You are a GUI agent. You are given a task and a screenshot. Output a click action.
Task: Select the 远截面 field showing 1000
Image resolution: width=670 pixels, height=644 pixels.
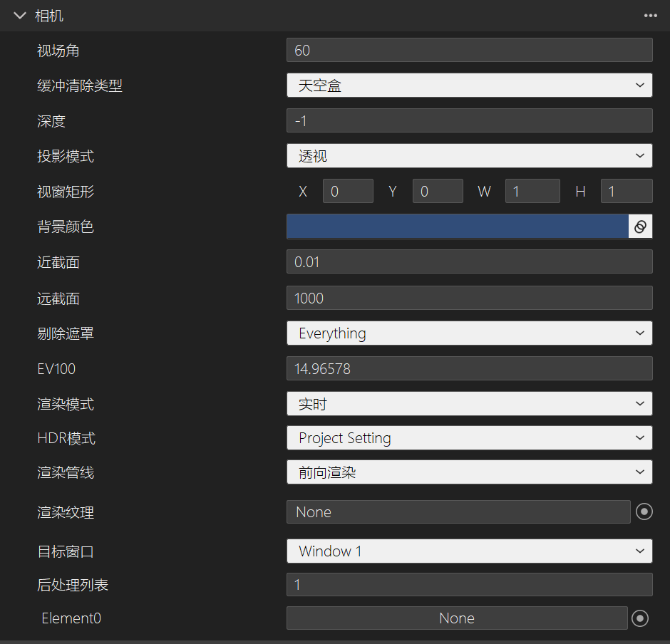tap(469, 298)
